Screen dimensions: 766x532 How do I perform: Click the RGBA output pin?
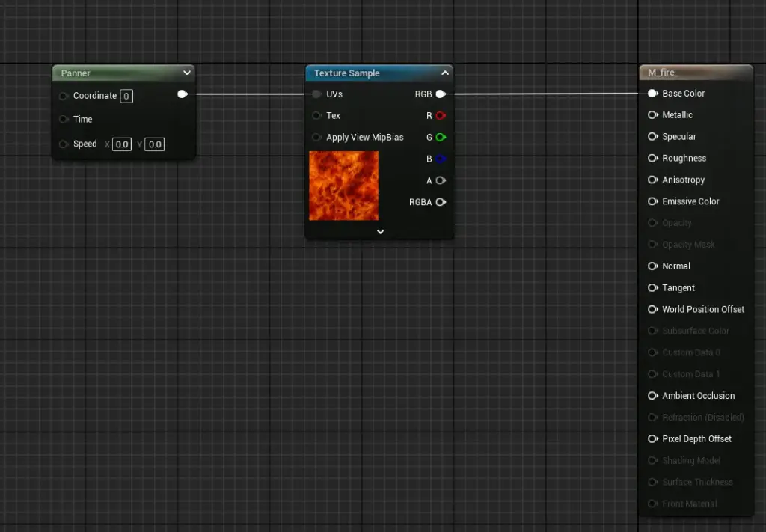click(x=441, y=202)
